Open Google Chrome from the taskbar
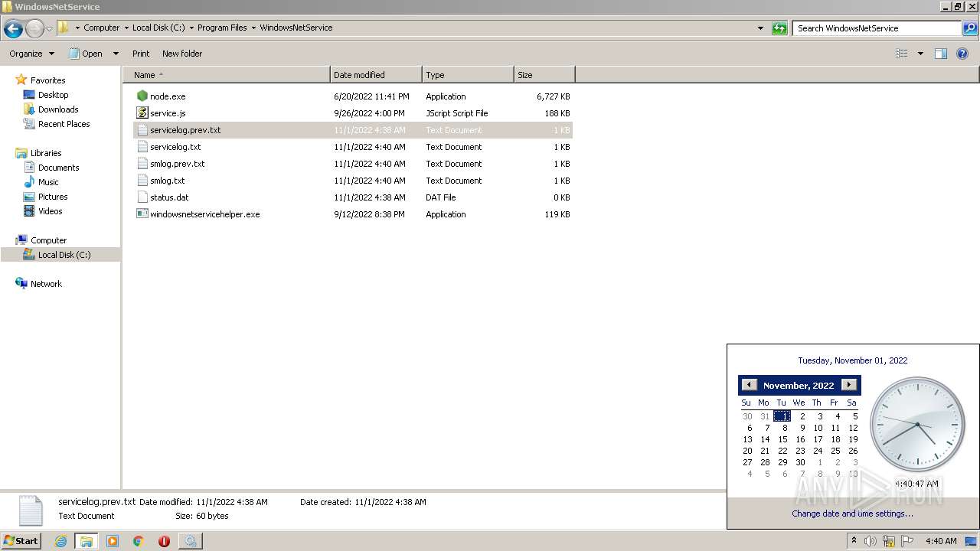 (x=139, y=541)
